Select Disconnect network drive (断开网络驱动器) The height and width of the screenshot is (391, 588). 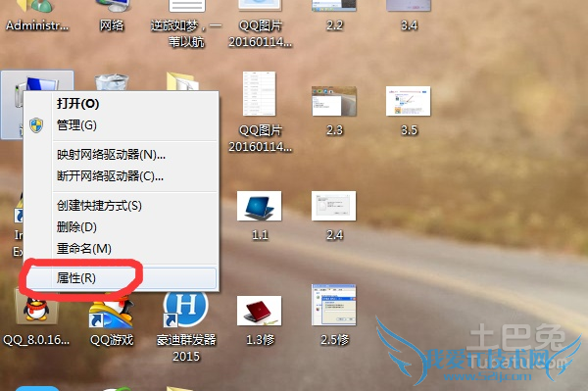click(x=122, y=175)
